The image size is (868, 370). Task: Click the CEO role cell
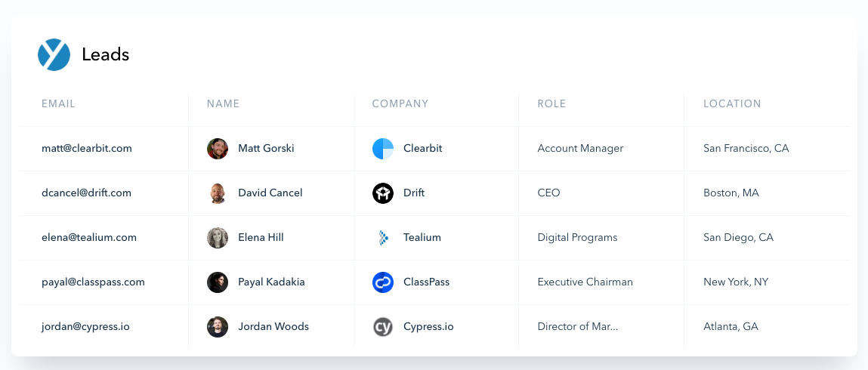(x=548, y=193)
